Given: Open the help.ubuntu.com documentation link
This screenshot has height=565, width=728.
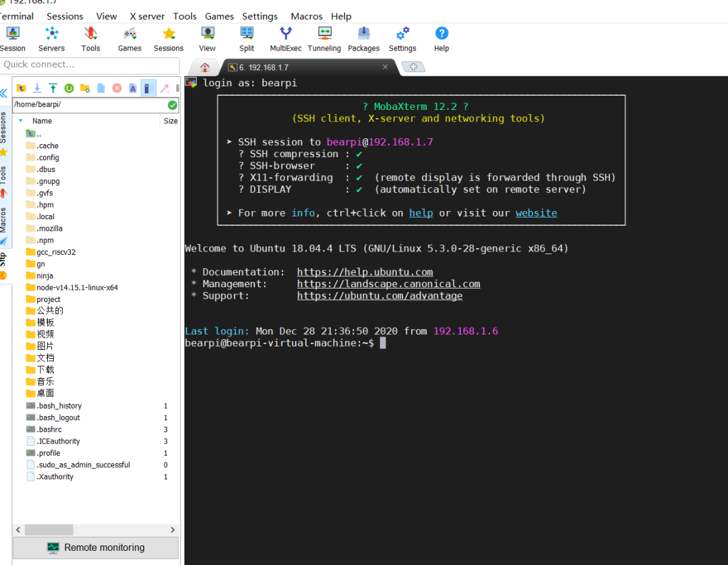Looking at the screenshot, I should 365,272.
